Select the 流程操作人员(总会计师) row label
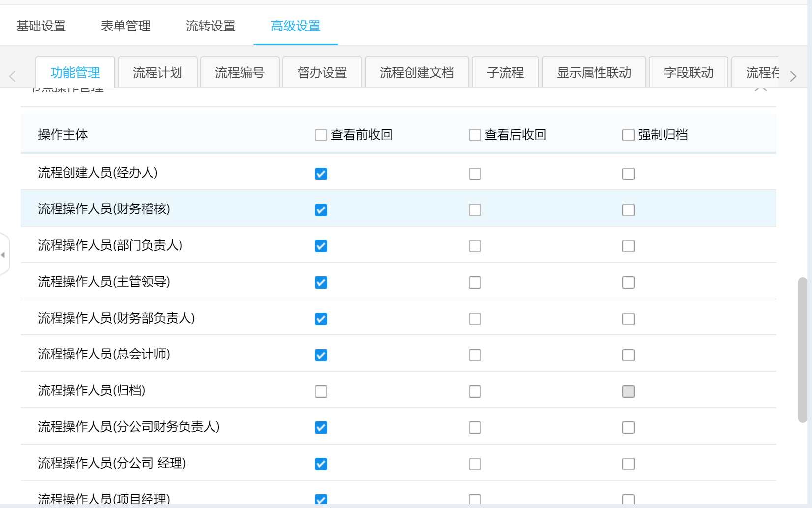The width and height of the screenshot is (812, 508). [x=104, y=354]
